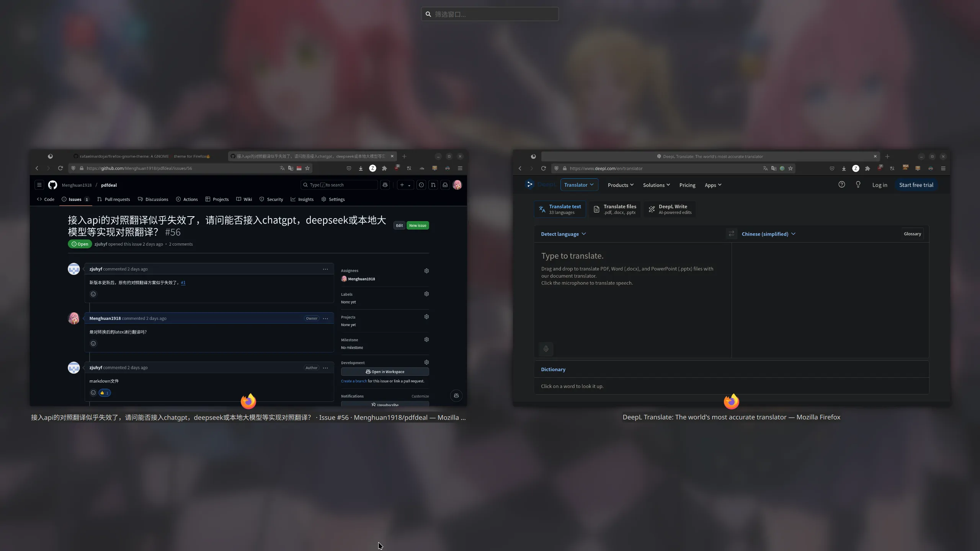Reload the GitHub issue page

click(60, 168)
